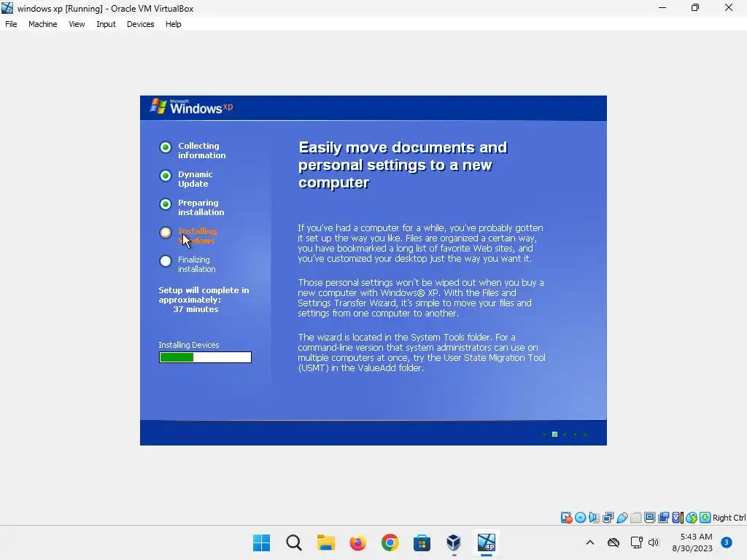Viewport: 747px width, 560px height.
Task: Click the optical disk status icon
Action: point(580,518)
